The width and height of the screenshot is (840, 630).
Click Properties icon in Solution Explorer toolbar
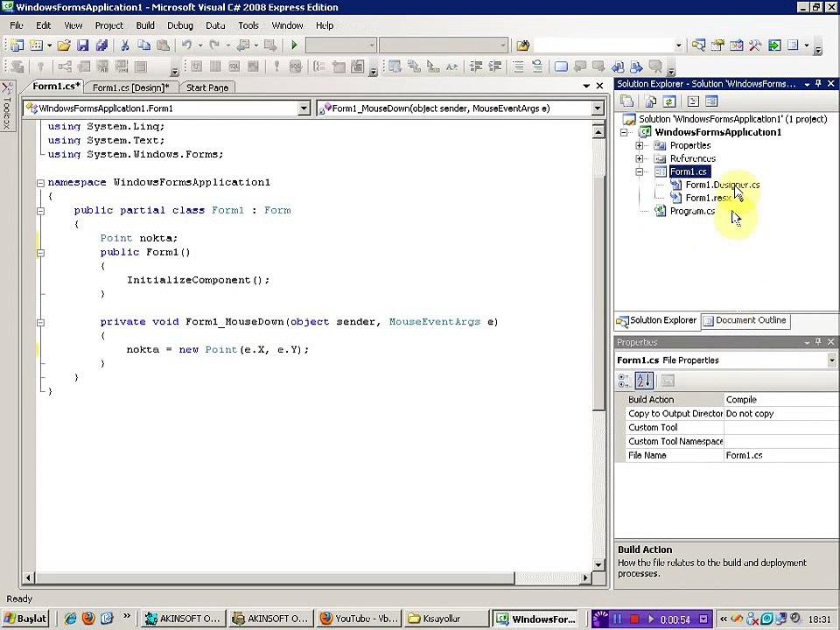click(626, 101)
